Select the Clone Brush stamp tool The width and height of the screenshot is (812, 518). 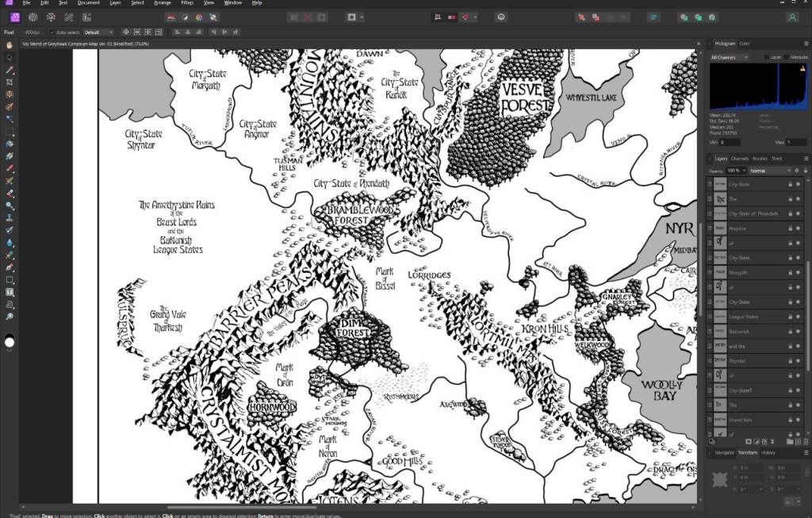tap(10, 218)
